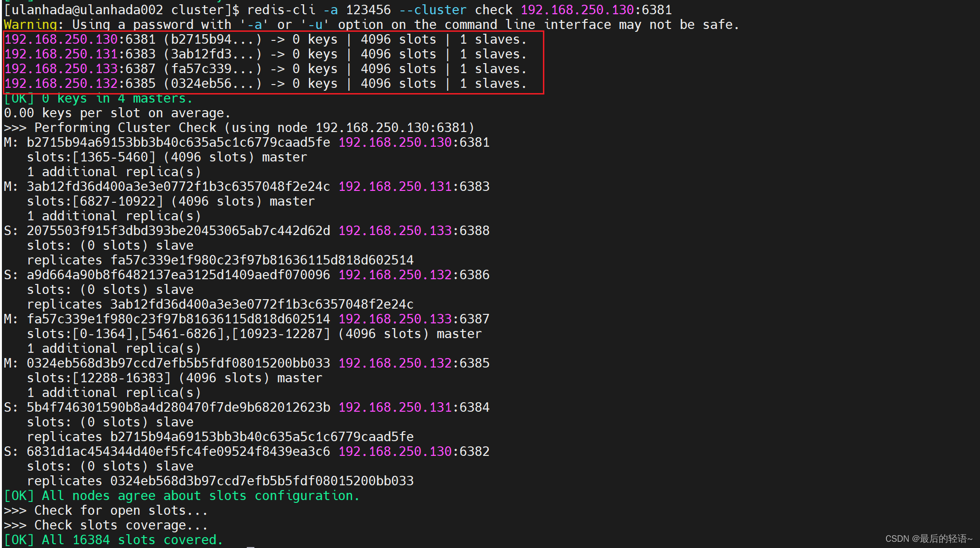This screenshot has height=548, width=980.
Task: Click the 'Check slots coverage...' line
Action: (106, 525)
